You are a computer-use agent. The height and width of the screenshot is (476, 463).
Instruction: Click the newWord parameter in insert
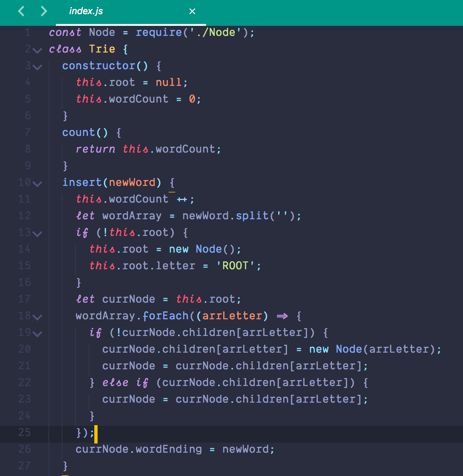[x=132, y=183]
